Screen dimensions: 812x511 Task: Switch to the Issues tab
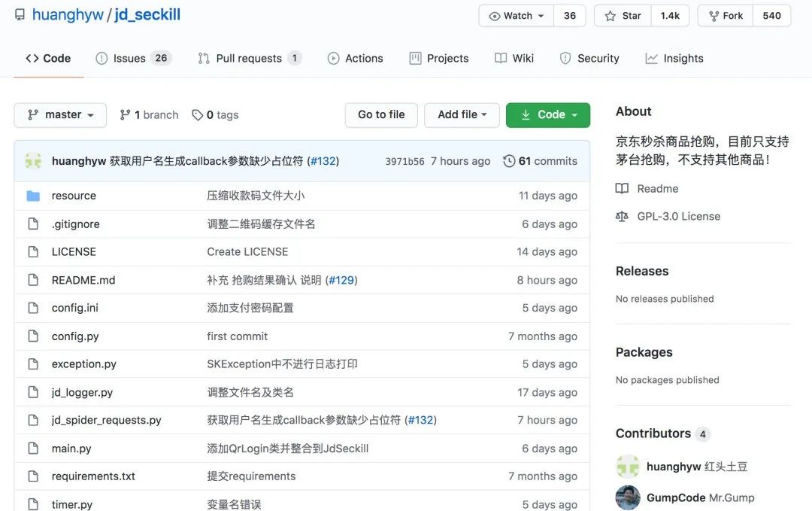(133, 58)
